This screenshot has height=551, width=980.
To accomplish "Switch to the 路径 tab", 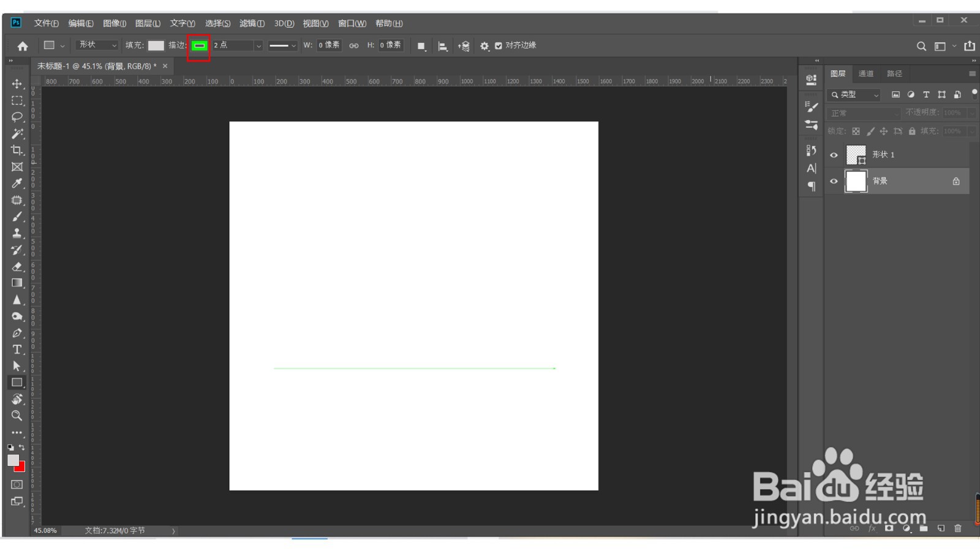I will 894,73.
